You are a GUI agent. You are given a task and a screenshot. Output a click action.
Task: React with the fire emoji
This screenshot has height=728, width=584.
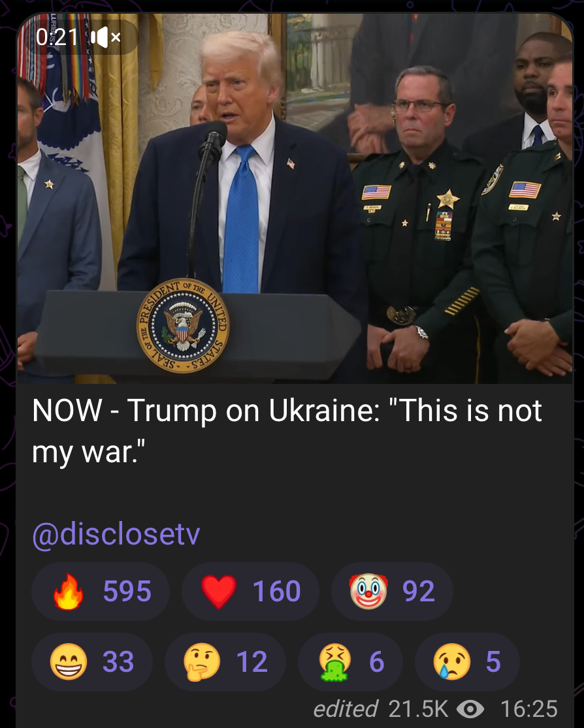69,591
